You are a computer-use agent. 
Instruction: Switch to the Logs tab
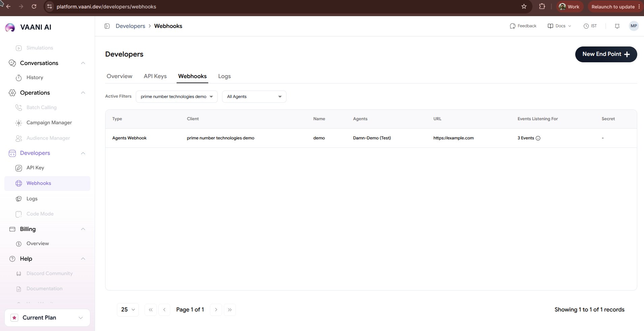coord(224,76)
